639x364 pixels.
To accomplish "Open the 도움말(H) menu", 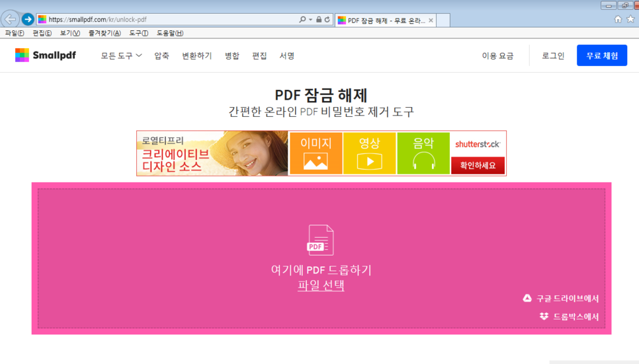I will click(x=170, y=33).
